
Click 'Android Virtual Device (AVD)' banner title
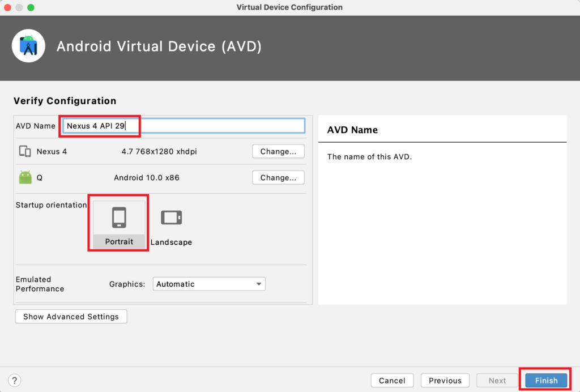point(159,46)
